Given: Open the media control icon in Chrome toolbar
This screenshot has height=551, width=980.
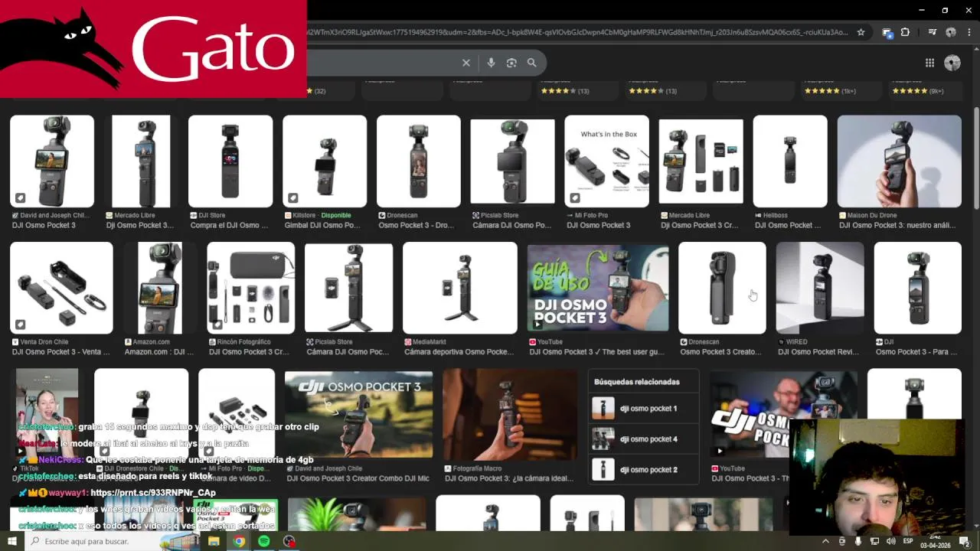Looking at the screenshot, I should point(932,32).
